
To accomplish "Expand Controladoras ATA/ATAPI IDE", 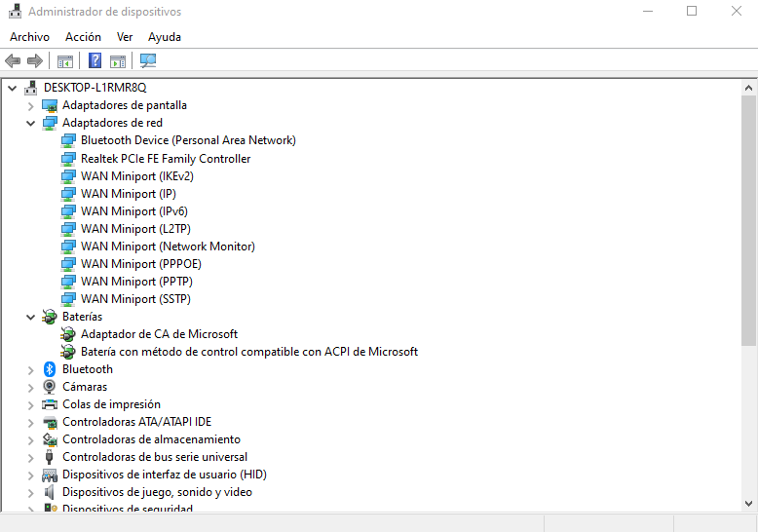I will pos(31,423).
